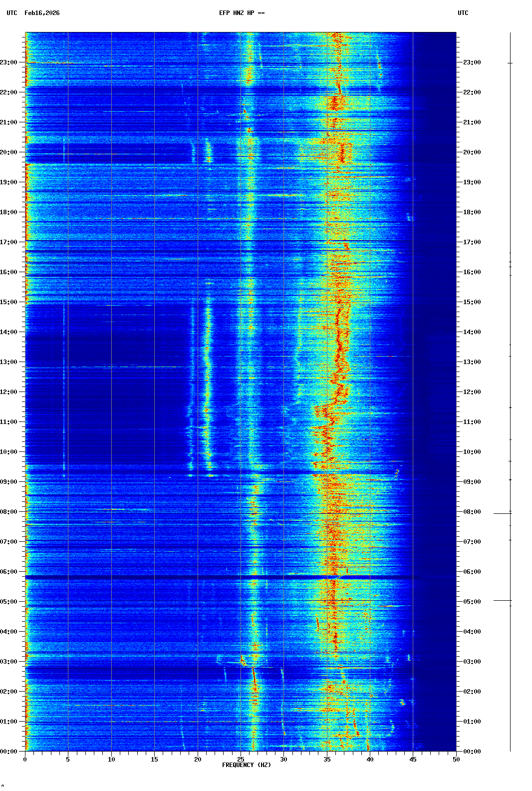This screenshot has width=532, height=791.
Task: Click the 03:00 time label on left axis
Action: (x=8, y=662)
